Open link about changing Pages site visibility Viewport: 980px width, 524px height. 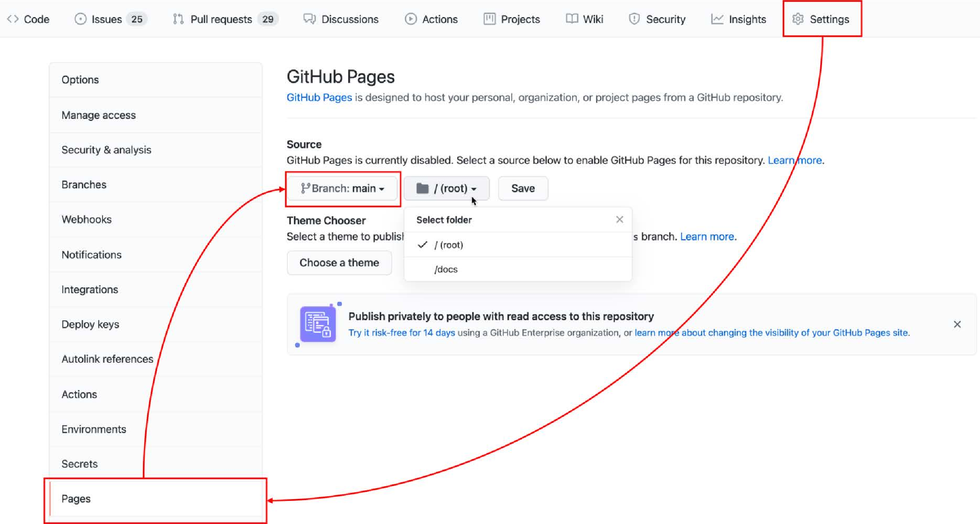coord(771,333)
